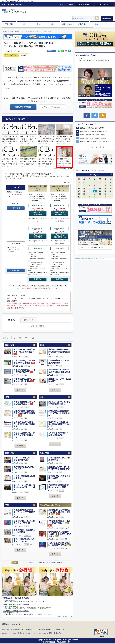Open the 医療・看護 navigation menu
This screenshot has width=115, height=644.
coord(9,24)
